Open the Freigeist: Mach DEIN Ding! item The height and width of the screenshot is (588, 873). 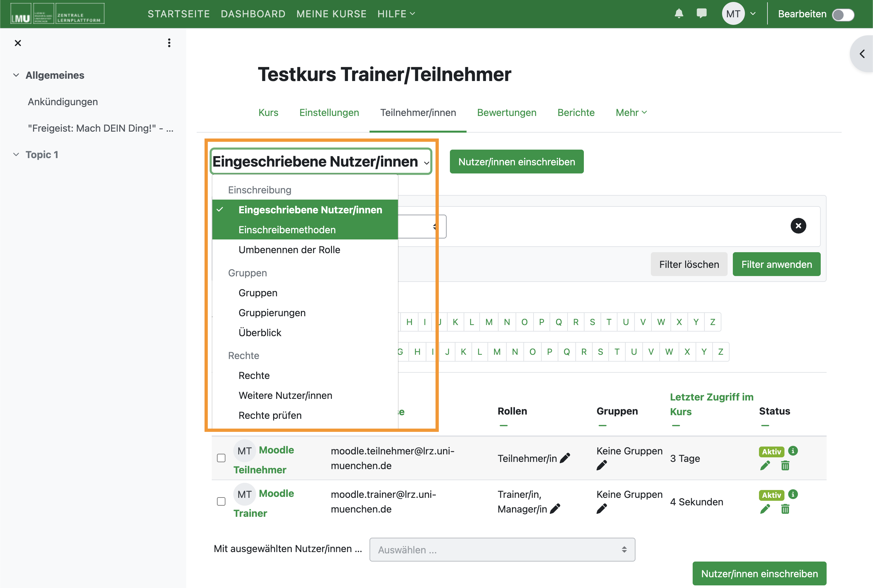click(101, 128)
